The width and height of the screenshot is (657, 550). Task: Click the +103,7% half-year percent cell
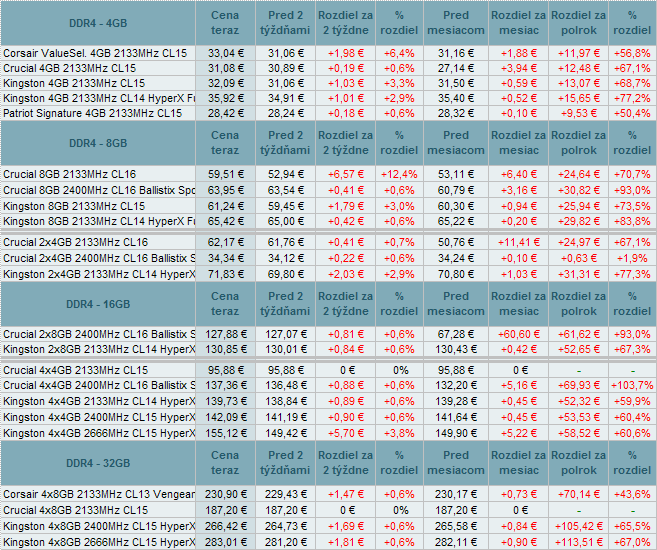(632, 385)
